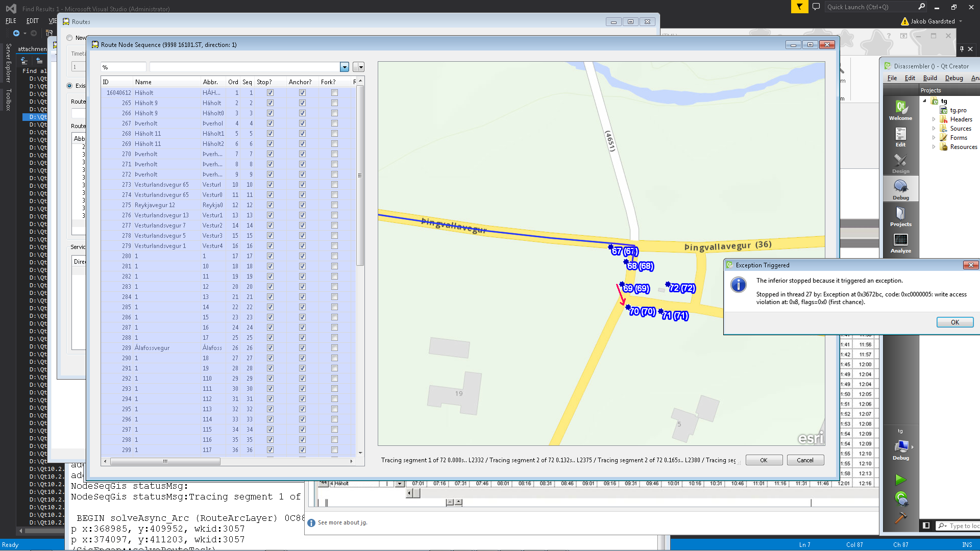Focus the % filter input field
Image resolution: width=980 pixels, height=551 pixels.
124,67
